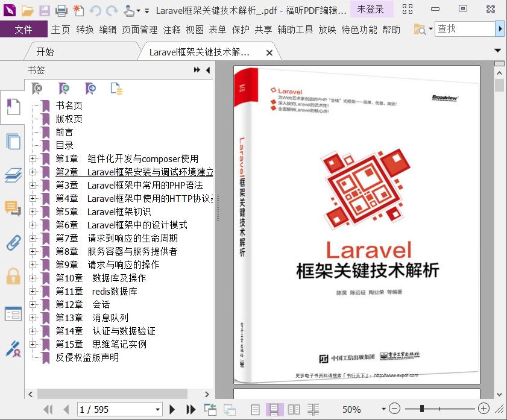
Task: Open the 主页 ribbon tab
Action: click(60, 30)
